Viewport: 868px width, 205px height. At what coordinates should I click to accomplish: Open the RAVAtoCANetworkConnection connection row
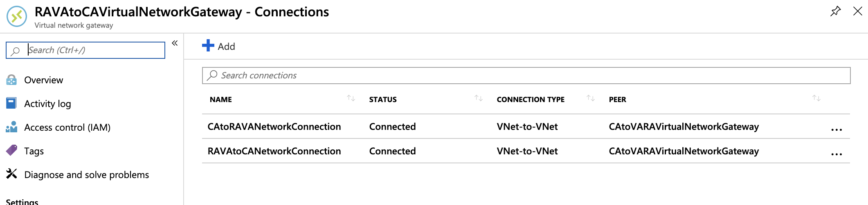tap(274, 151)
